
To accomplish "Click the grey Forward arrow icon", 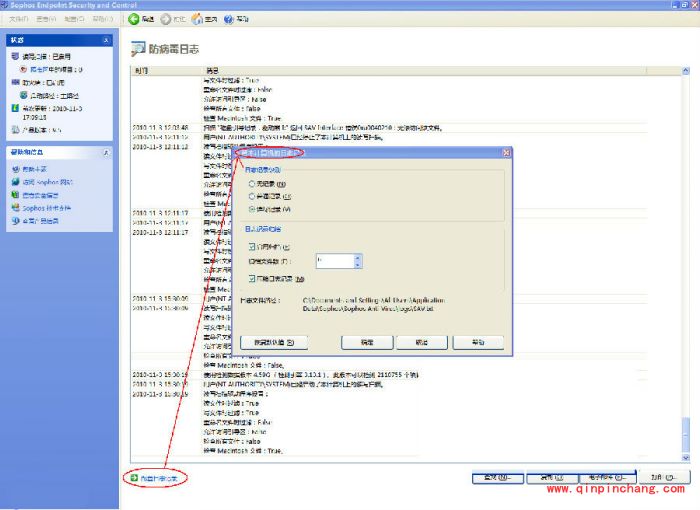I will point(166,19).
